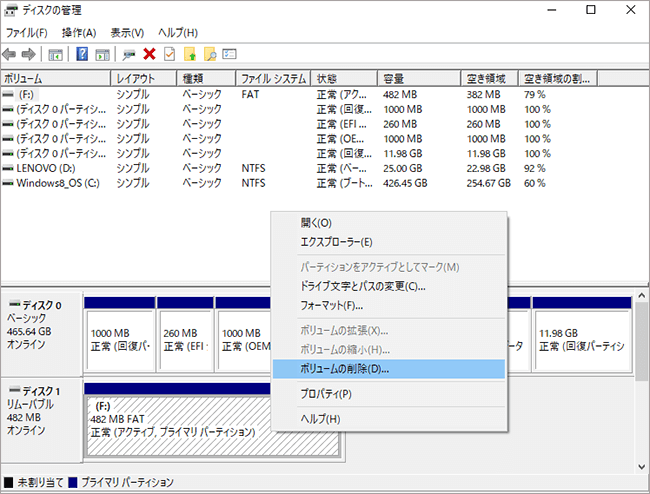
Task: Click the drive icon beside LENOVO (D:)
Action: tap(7, 168)
